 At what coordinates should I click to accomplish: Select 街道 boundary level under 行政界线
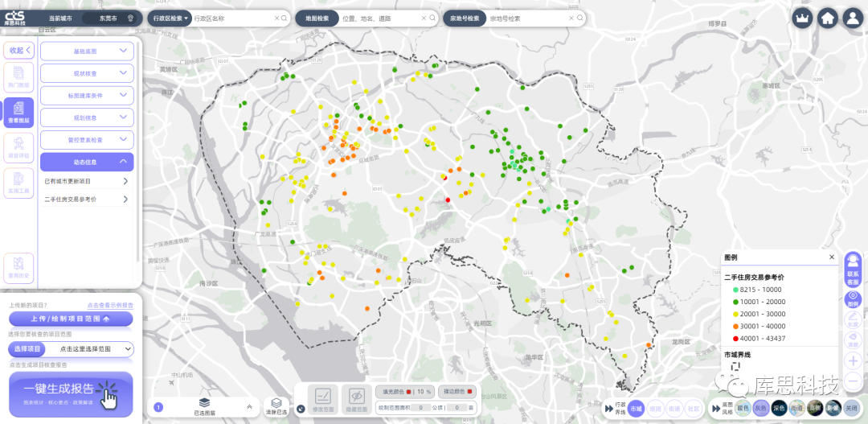[674, 408]
